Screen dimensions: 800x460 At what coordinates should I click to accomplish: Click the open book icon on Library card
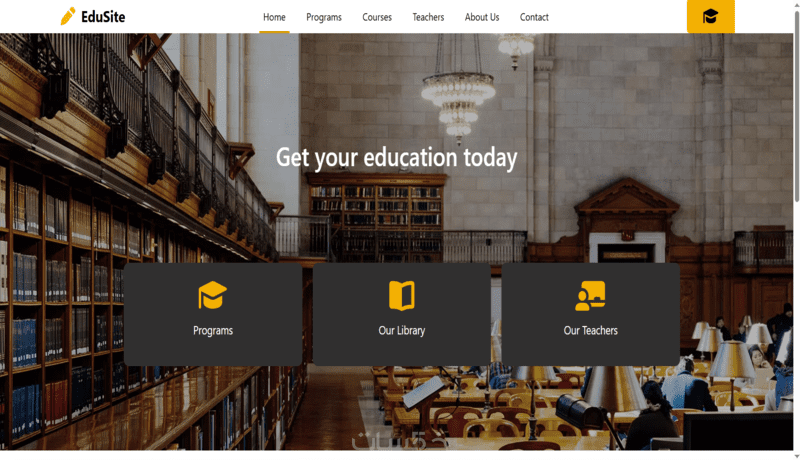point(402,295)
